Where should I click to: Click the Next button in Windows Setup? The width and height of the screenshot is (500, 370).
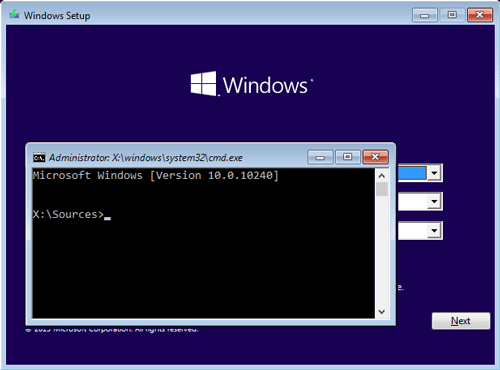tap(461, 321)
